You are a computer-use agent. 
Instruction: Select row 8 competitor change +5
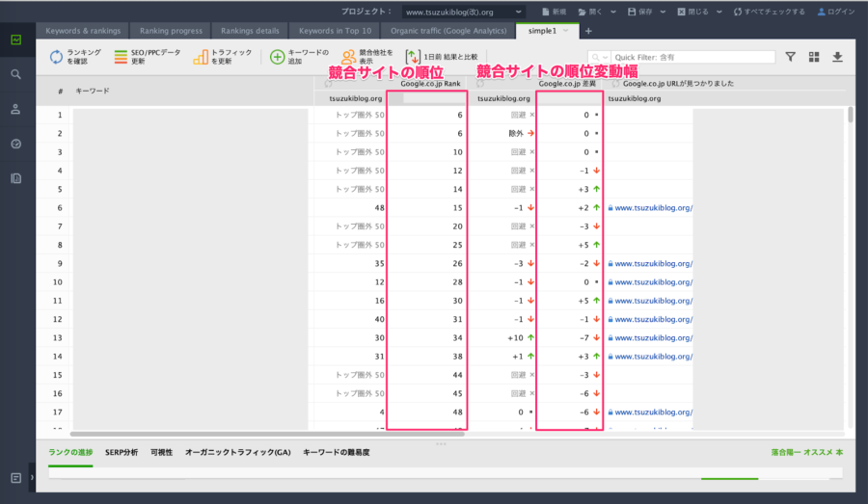click(583, 245)
